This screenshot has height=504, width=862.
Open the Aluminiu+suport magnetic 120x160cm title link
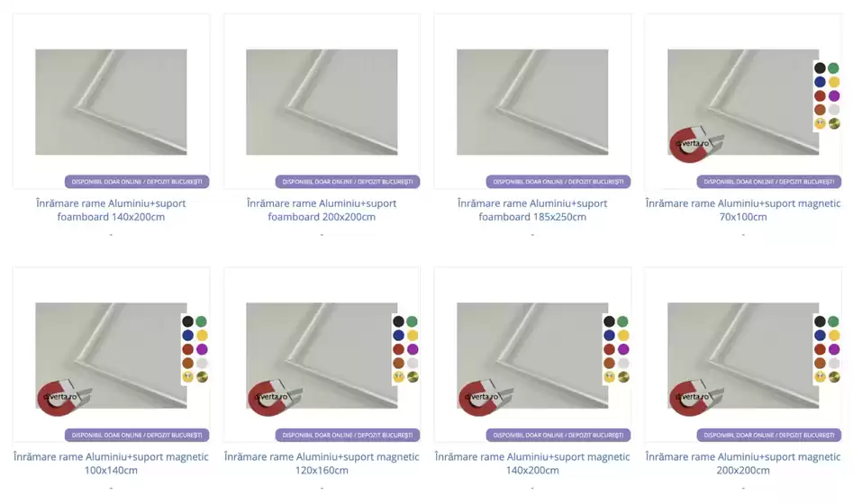pos(322,463)
